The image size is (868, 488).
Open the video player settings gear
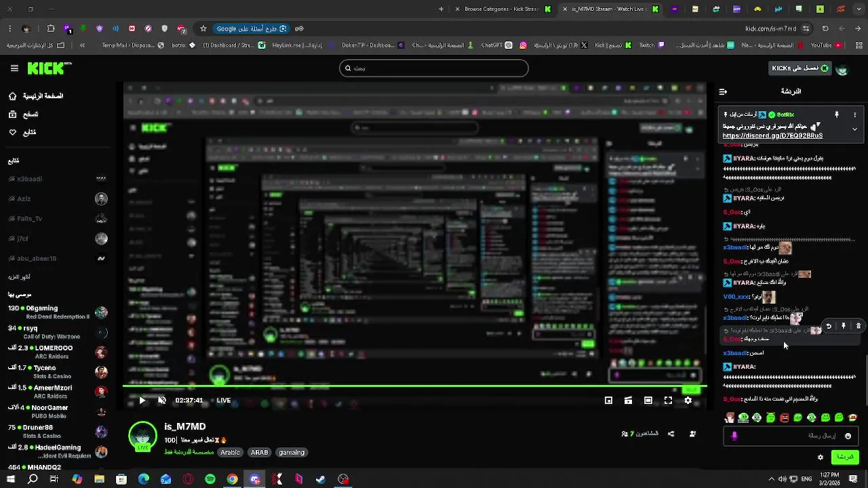coord(688,401)
